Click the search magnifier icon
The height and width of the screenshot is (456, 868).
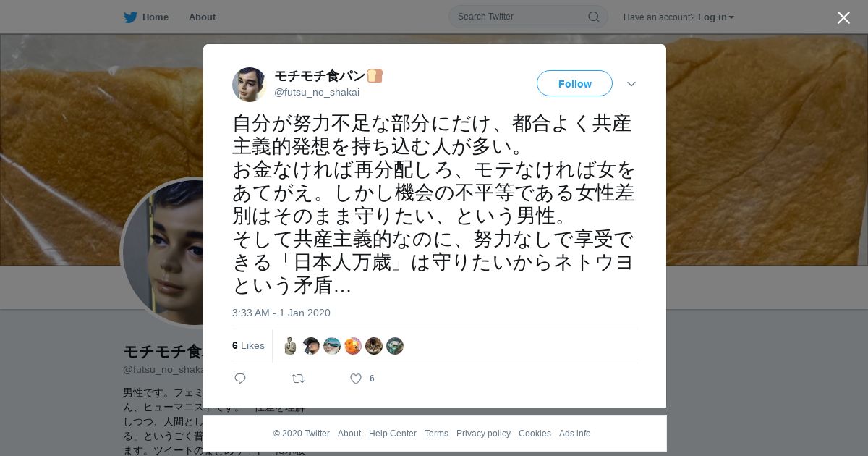(593, 17)
